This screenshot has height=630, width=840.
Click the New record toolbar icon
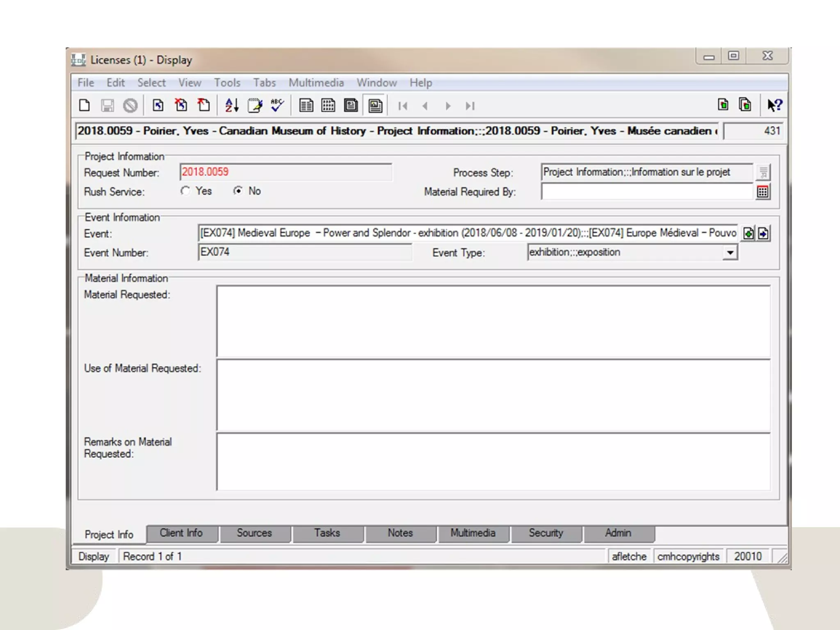click(84, 106)
